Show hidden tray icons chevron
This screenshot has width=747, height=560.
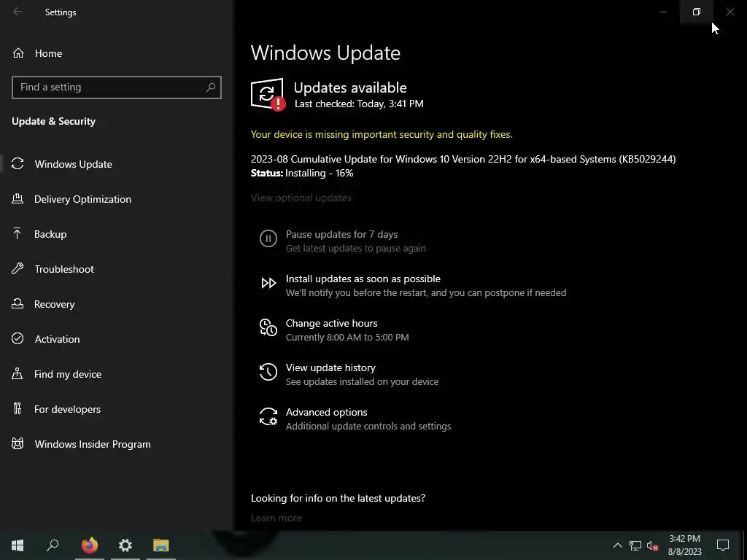[617, 545]
